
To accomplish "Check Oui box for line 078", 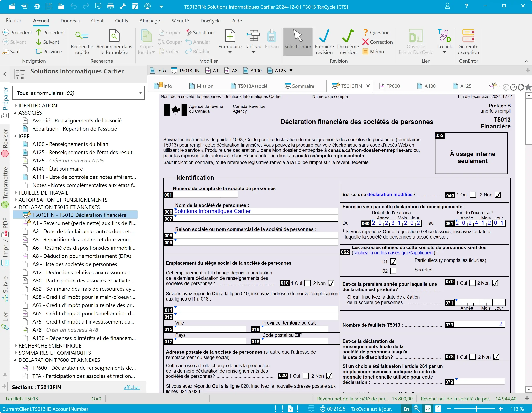I will [x=472, y=357].
